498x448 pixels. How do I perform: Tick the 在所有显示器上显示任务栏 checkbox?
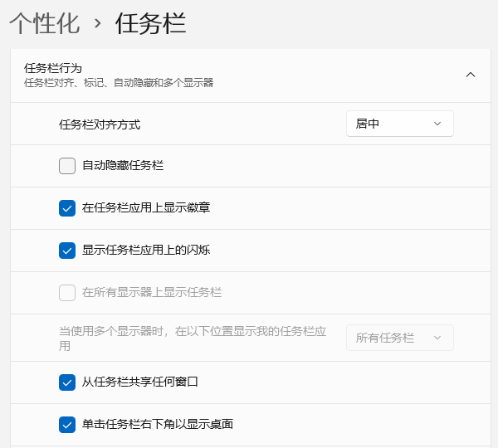point(67,293)
